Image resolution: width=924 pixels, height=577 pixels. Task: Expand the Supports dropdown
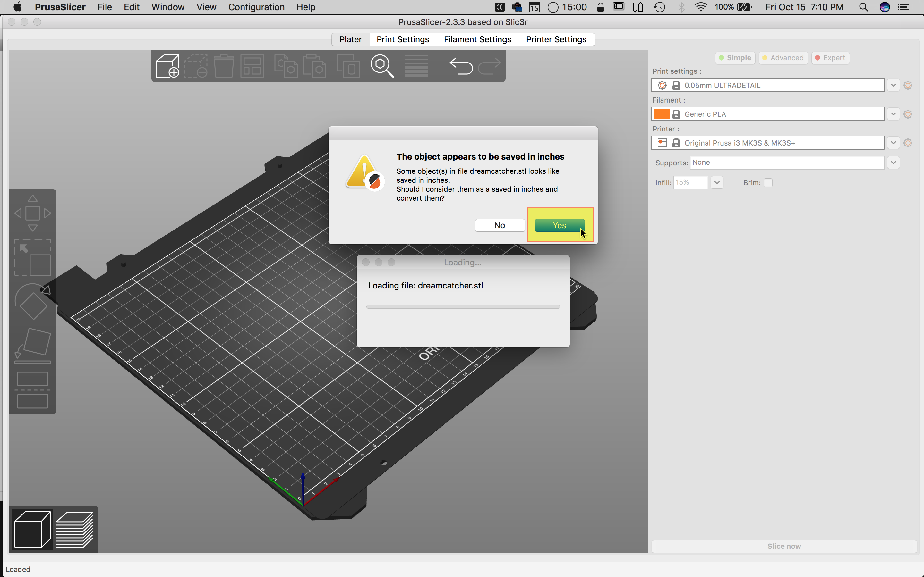[x=893, y=163]
